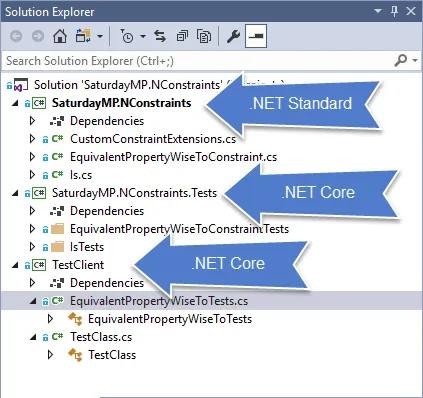Open search options dropdown arrow

(415, 61)
